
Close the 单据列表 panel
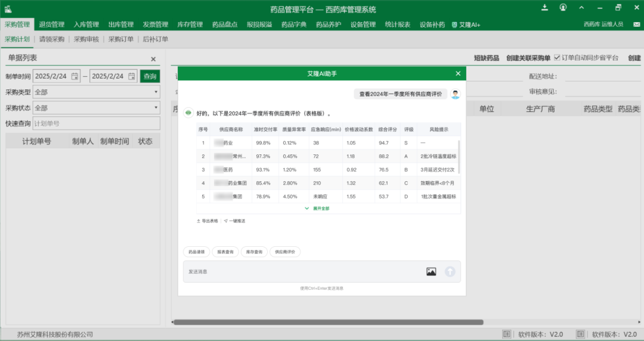153,59
